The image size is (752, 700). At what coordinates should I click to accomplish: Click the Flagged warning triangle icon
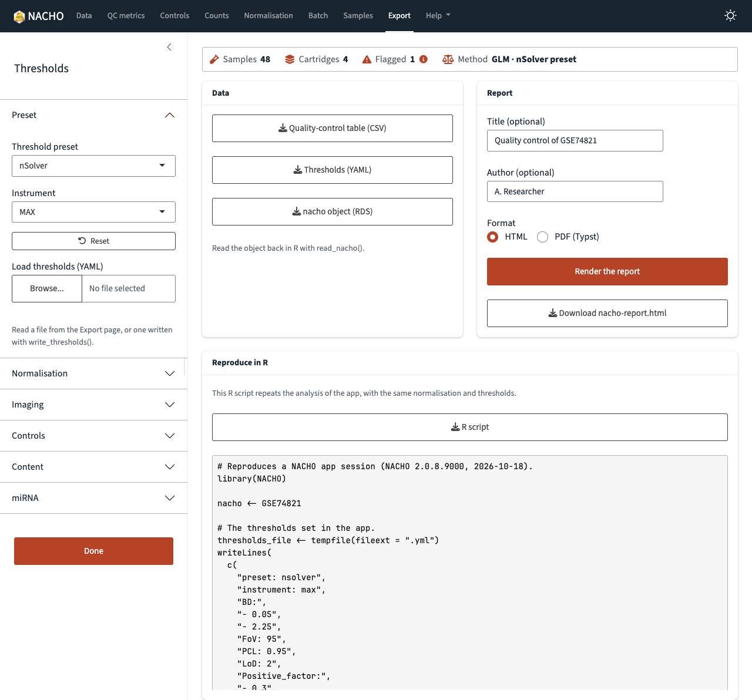[x=367, y=59]
